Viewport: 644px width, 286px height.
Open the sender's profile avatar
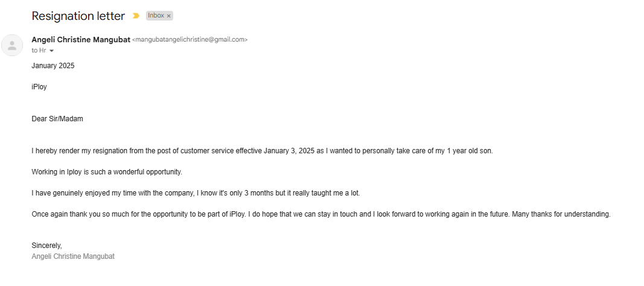pyautogui.click(x=12, y=45)
